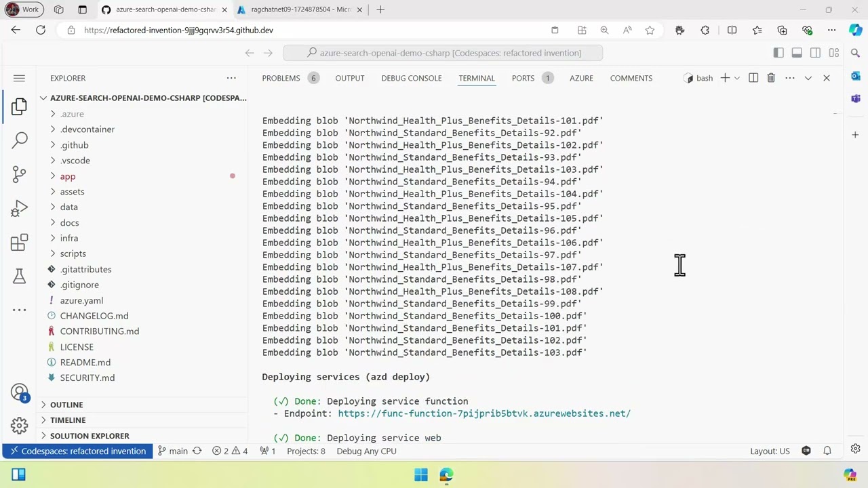Go forward in editor navigation

(268, 53)
